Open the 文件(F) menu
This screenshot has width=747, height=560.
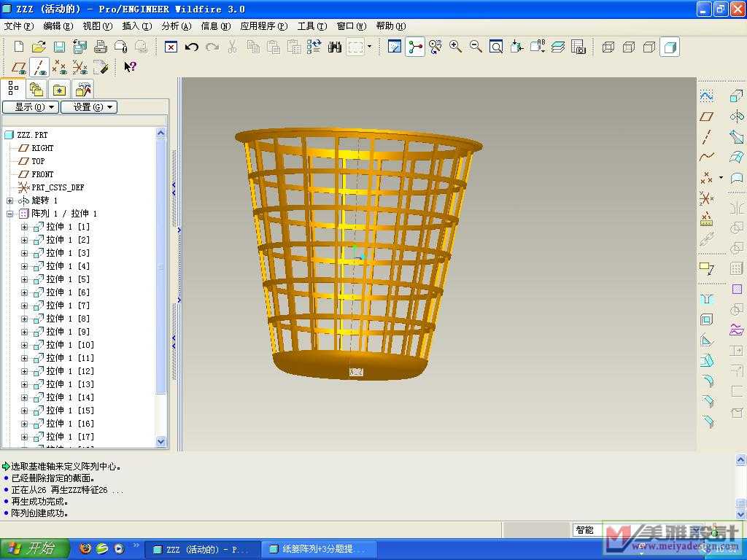19,26
